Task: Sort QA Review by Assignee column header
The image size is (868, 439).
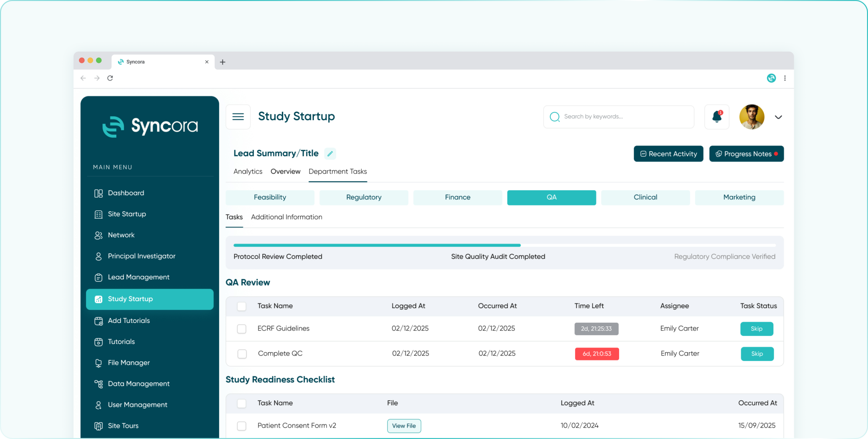Action: 674,306
